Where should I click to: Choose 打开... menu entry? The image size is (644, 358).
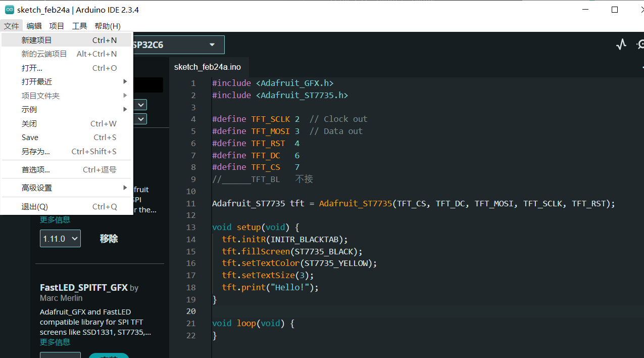pos(67,68)
